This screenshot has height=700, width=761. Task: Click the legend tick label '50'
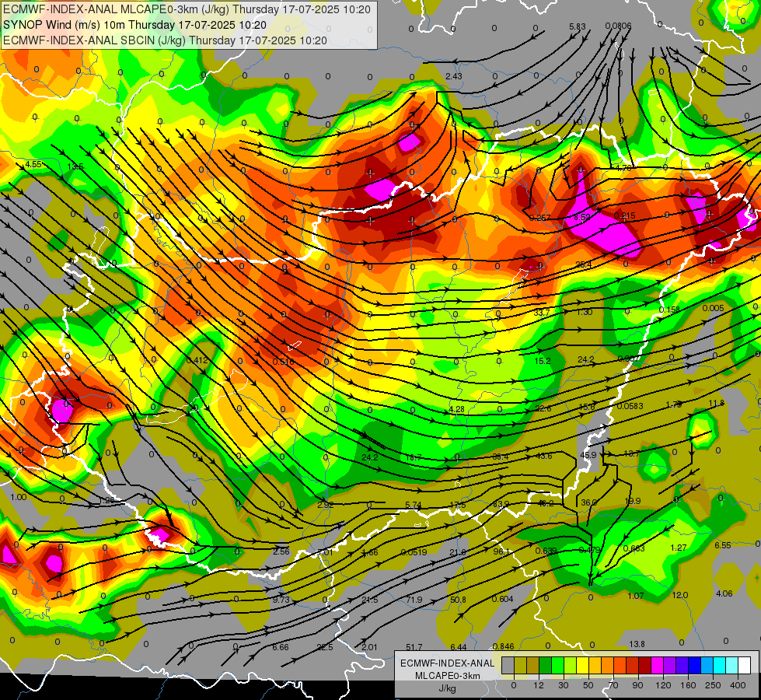(x=588, y=685)
